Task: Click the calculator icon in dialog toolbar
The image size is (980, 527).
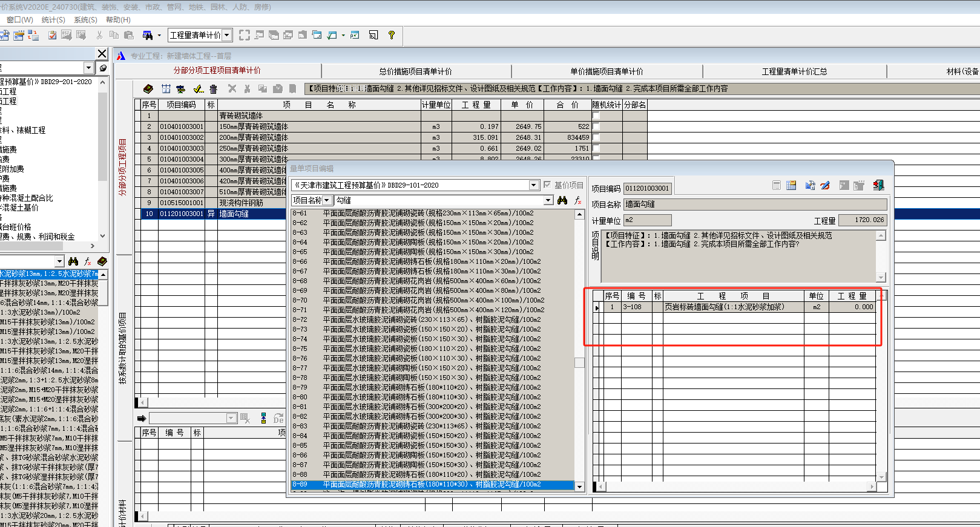Action: pos(776,186)
